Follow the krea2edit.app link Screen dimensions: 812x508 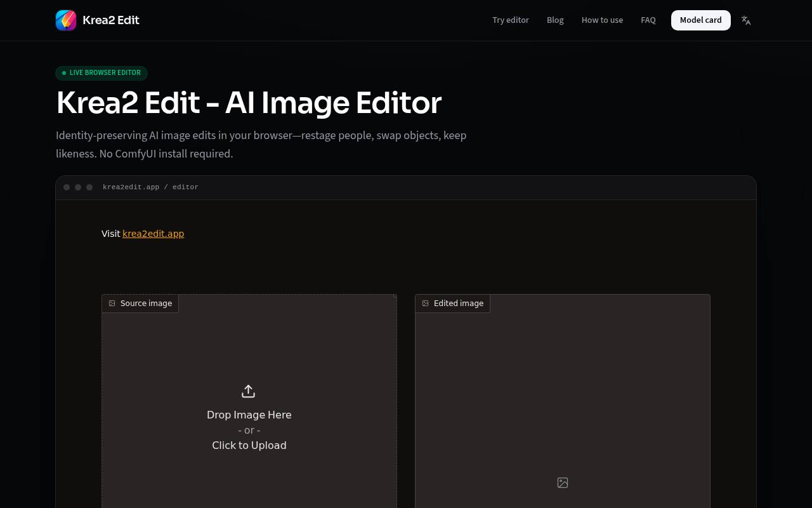tap(154, 234)
